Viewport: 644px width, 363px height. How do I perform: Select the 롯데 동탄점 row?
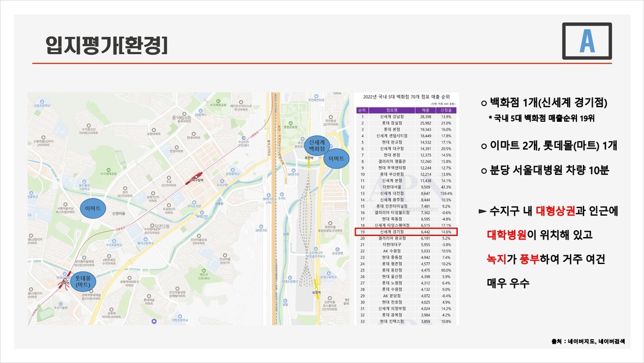click(x=406, y=270)
